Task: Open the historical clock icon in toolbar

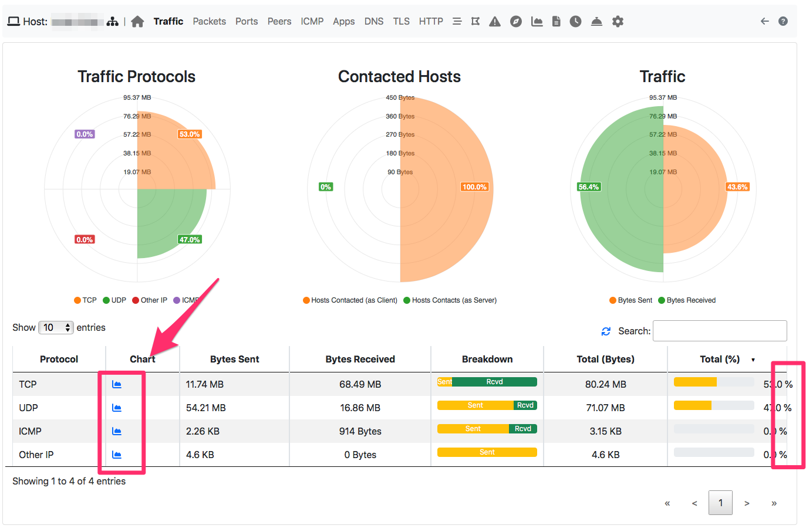Action: pos(575,21)
